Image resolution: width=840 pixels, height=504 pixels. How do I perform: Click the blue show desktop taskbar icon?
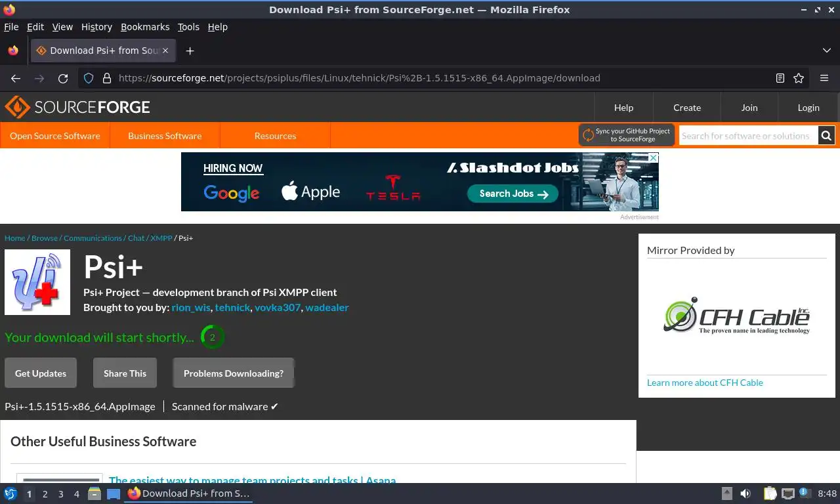pos(114,493)
